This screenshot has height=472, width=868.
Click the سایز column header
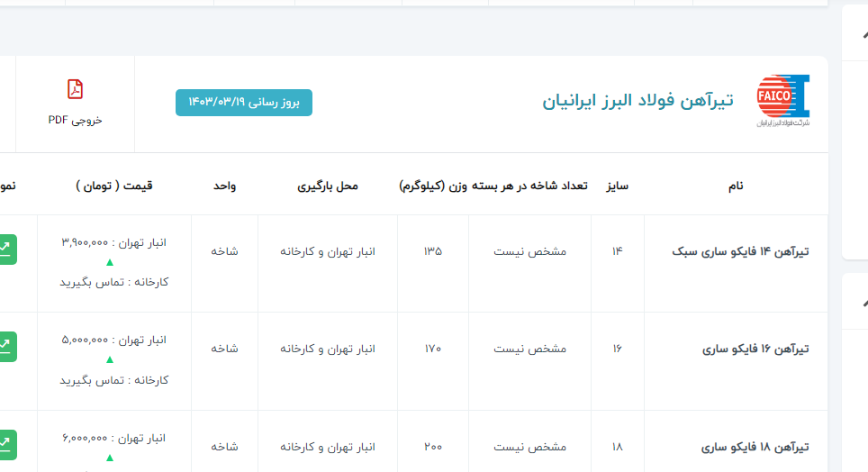[x=617, y=186]
